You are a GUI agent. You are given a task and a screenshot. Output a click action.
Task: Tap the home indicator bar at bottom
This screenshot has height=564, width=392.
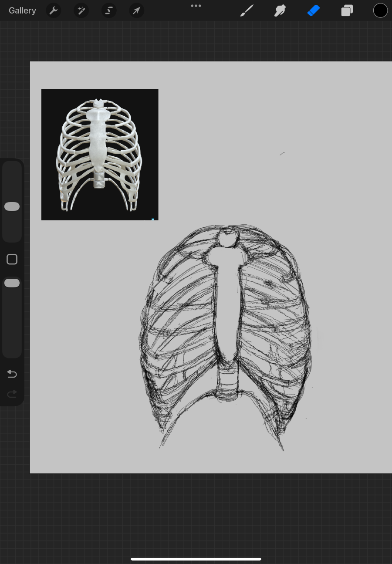[196, 559]
